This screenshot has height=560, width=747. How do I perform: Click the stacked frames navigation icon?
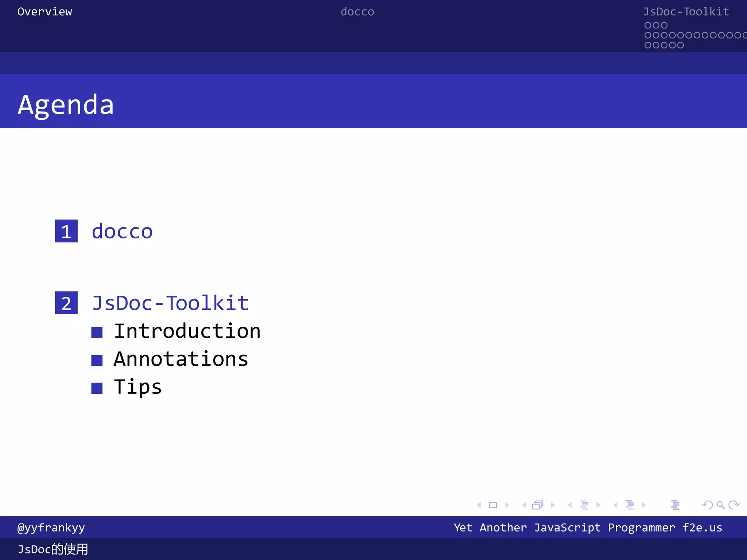pyautogui.click(x=538, y=505)
